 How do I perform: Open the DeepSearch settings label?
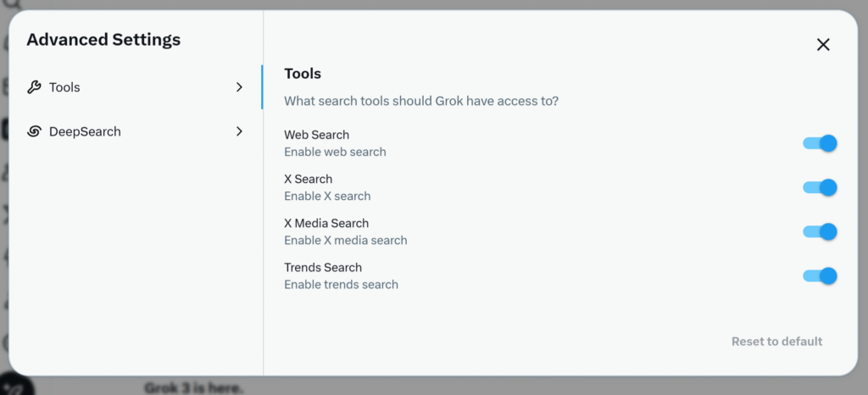point(85,131)
